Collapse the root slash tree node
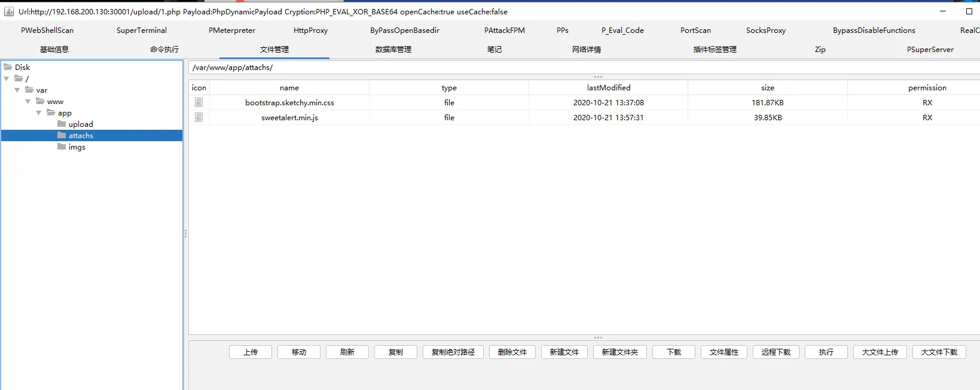 pyautogui.click(x=7, y=79)
